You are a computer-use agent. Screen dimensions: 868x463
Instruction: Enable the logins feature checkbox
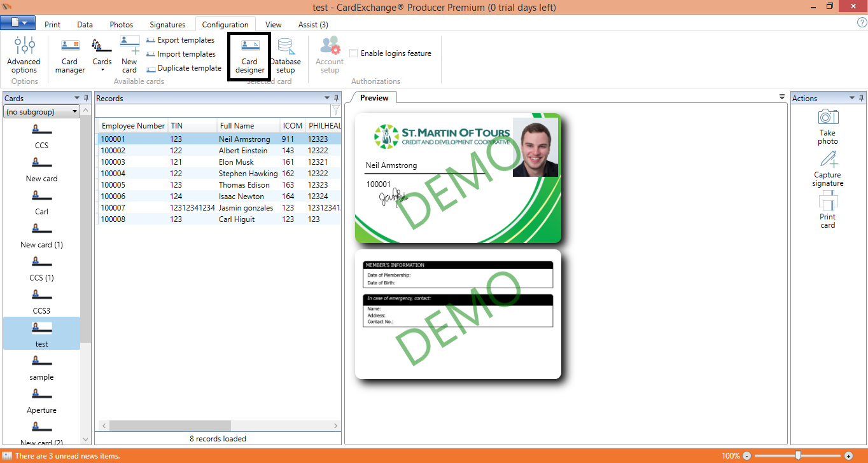tap(353, 53)
